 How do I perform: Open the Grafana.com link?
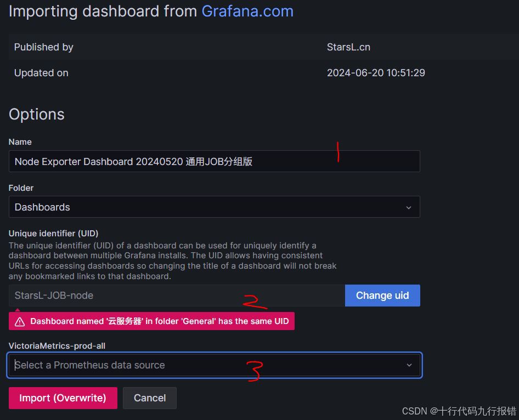pyautogui.click(x=247, y=12)
